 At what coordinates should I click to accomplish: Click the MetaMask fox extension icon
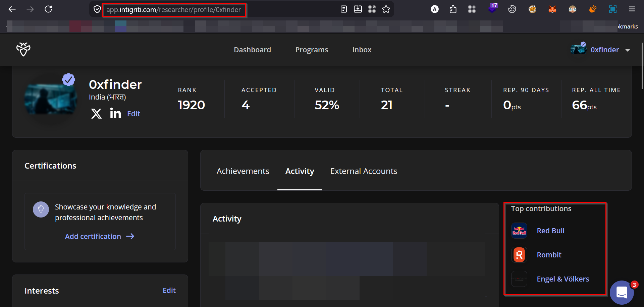point(552,9)
